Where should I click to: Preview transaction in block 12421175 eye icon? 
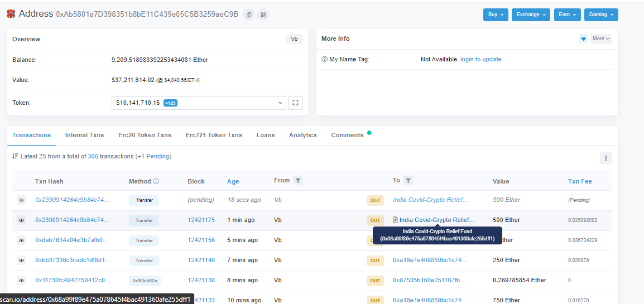point(21,220)
